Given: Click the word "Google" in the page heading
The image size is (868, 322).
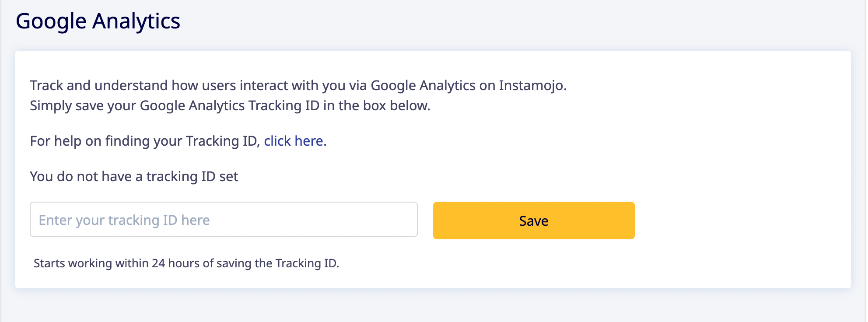Looking at the screenshot, I should pos(51,21).
